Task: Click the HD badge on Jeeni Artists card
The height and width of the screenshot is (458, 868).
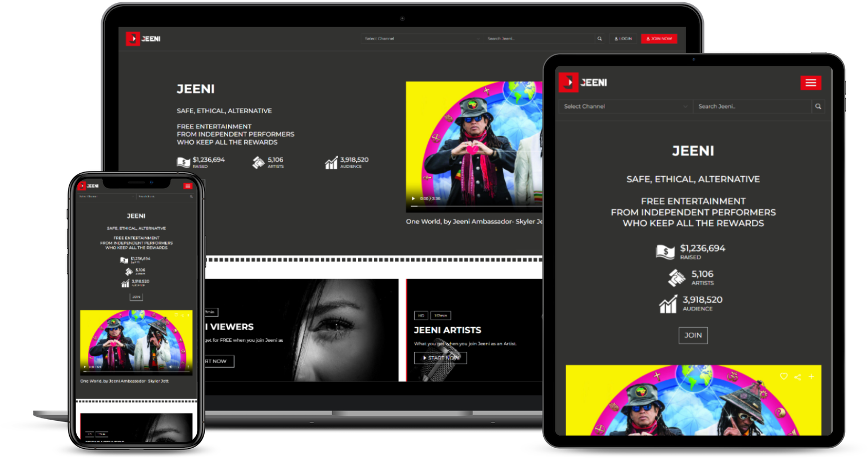Action: point(421,316)
